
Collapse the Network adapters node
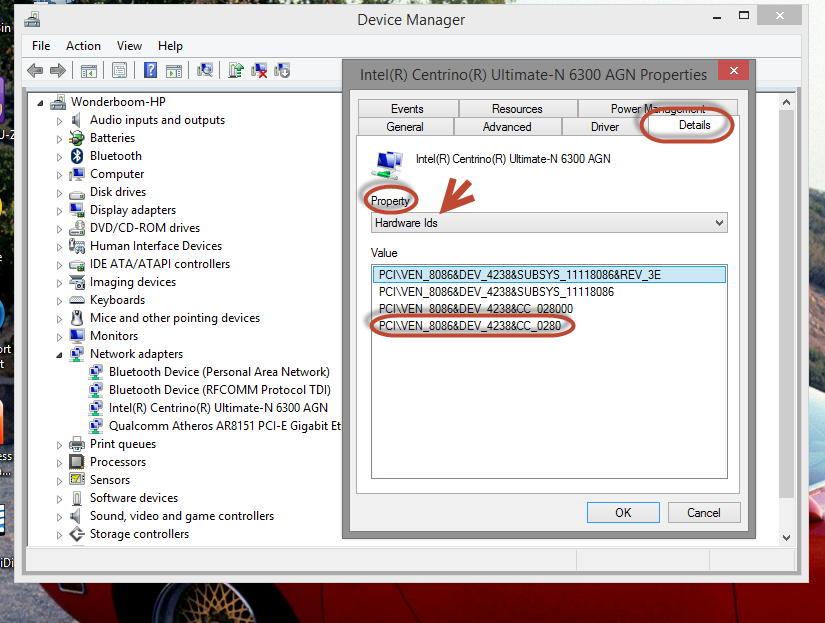click(59, 355)
